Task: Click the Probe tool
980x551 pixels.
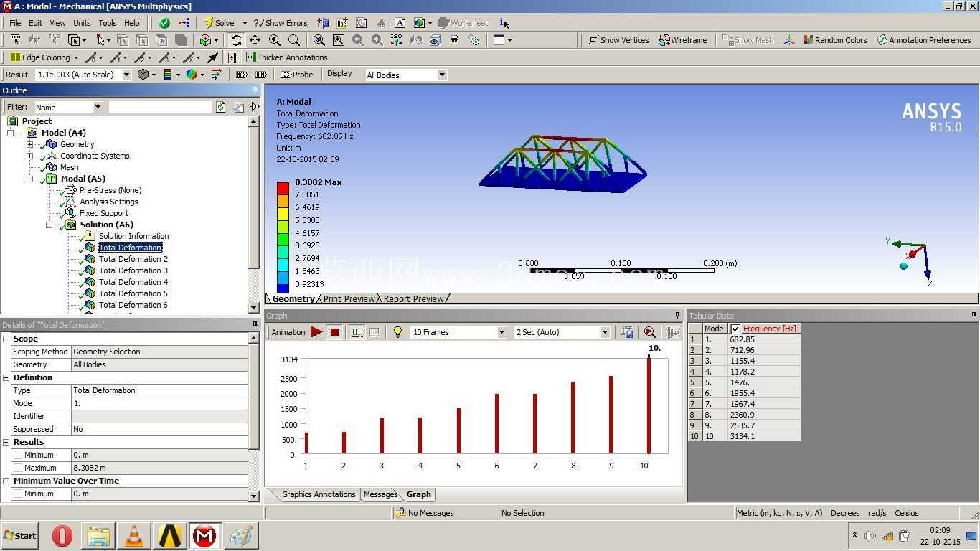Action: pos(296,75)
